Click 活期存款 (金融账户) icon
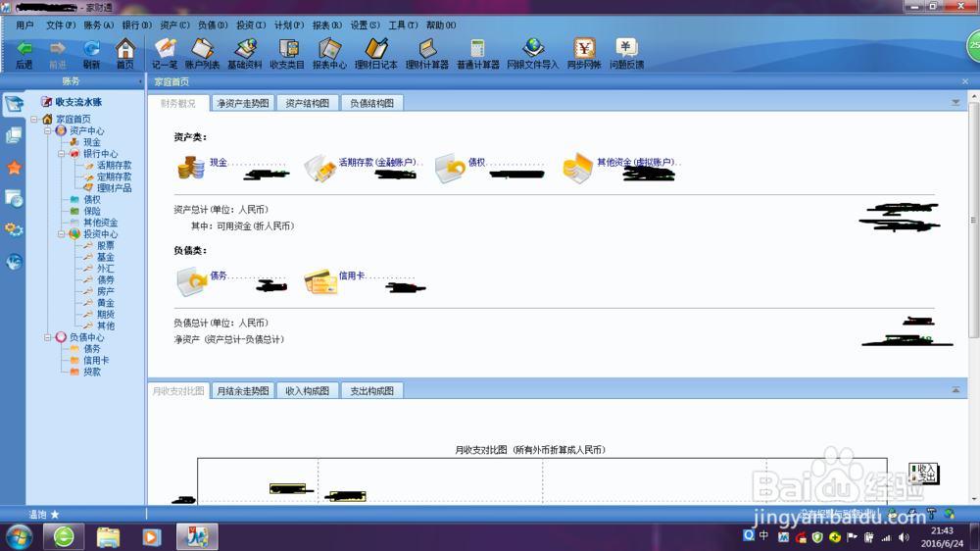This screenshot has height=551, width=980. pos(320,169)
